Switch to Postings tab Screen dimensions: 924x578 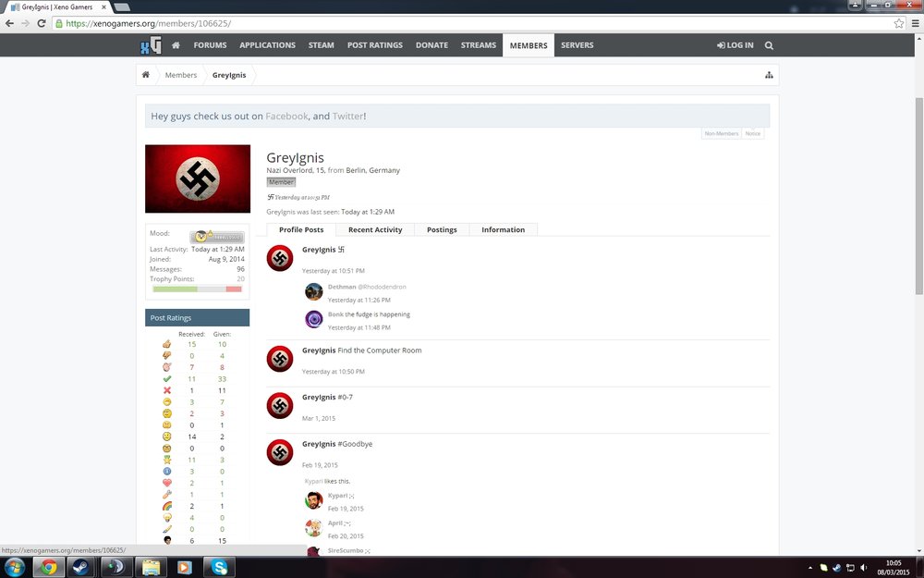pos(442,230)
